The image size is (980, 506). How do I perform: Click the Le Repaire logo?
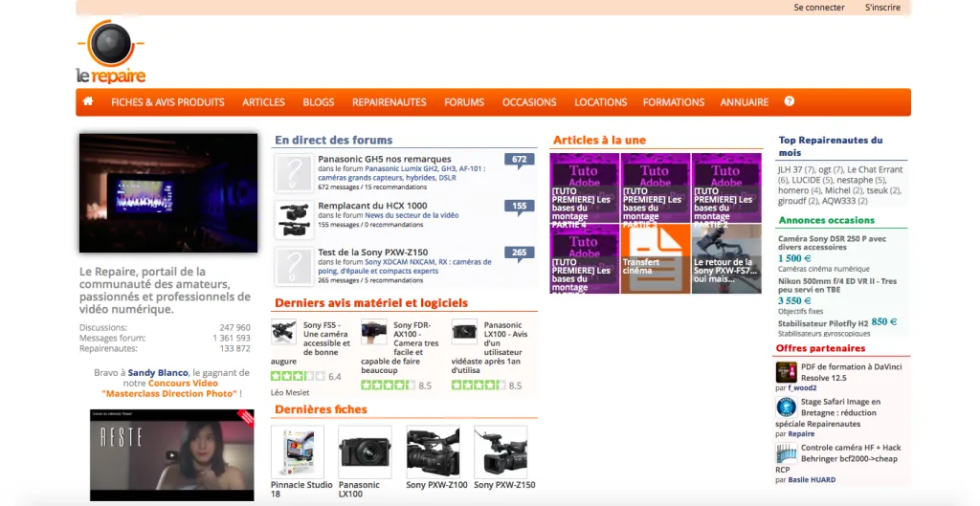pyautogui.click(x=111, y=52)
